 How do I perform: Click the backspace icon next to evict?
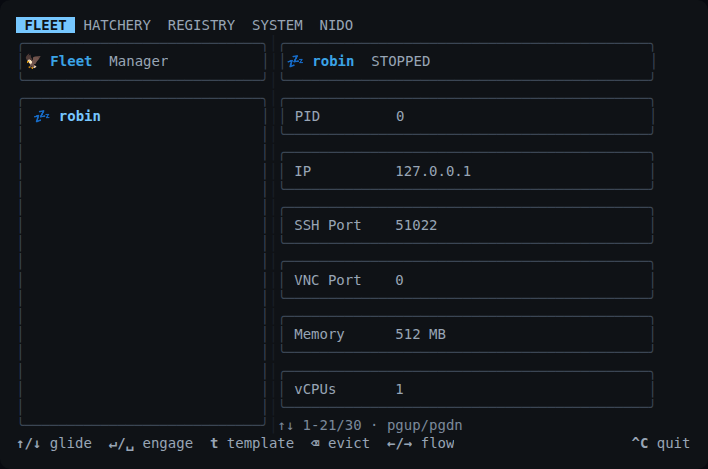(x=315, y=444)
